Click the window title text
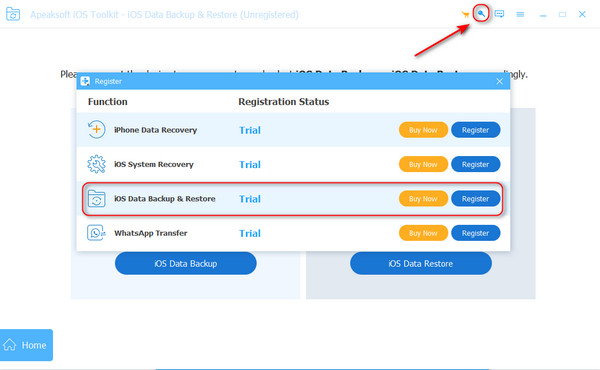600x370 pixels. click(x=164, y=15)
